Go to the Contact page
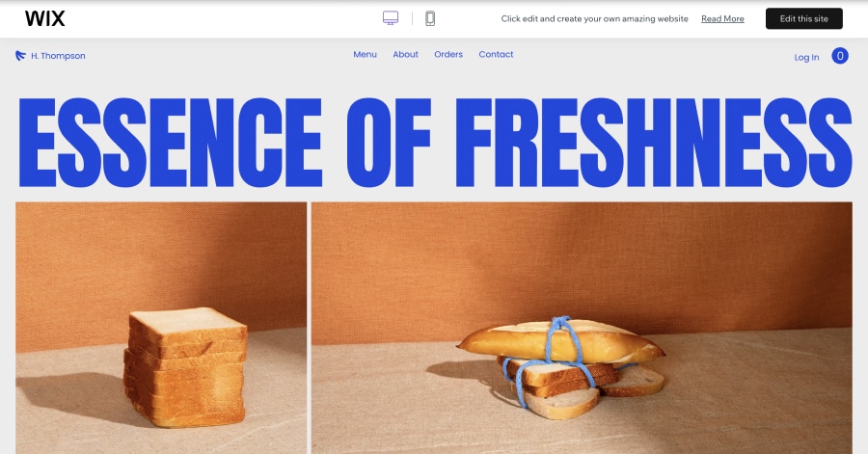 [x=496, y=54]
